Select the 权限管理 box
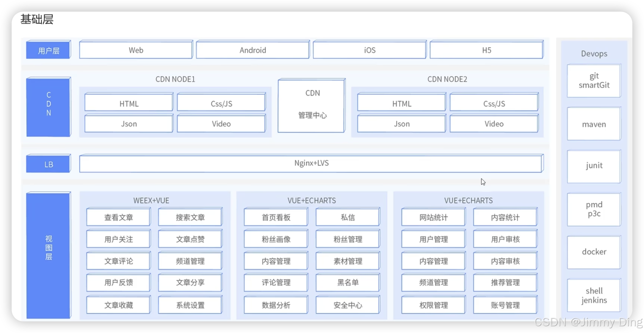Screen dimensions: 644x333 434,305
